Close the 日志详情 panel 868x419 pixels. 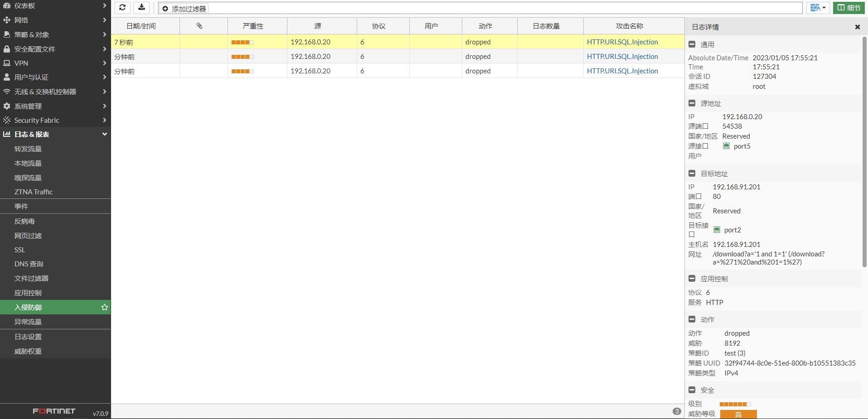(857, 27)
